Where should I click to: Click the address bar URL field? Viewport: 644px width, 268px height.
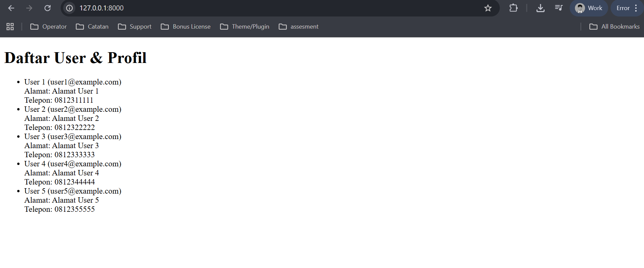pos(270,8)
